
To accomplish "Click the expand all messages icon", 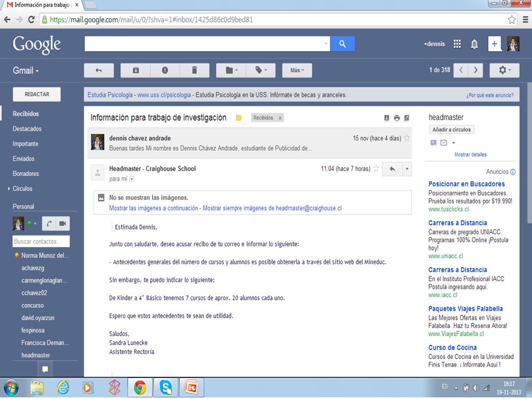I will coord(386,117).
